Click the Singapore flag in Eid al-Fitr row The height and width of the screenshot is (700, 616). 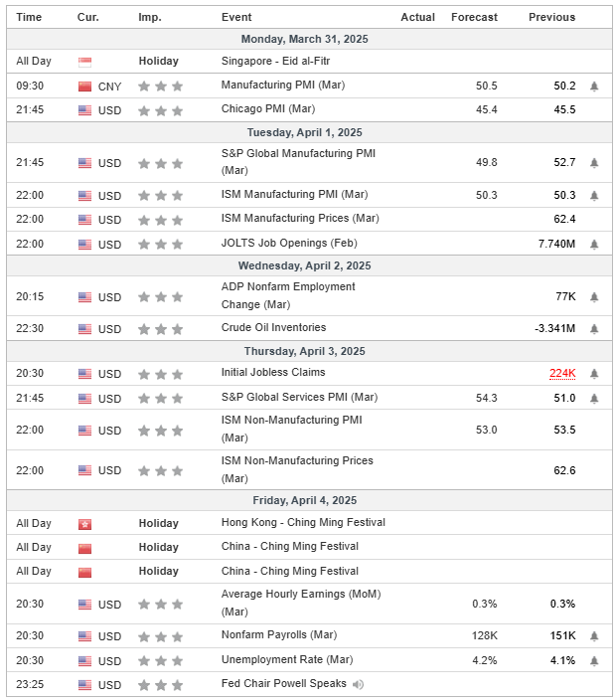coord(84,62)
